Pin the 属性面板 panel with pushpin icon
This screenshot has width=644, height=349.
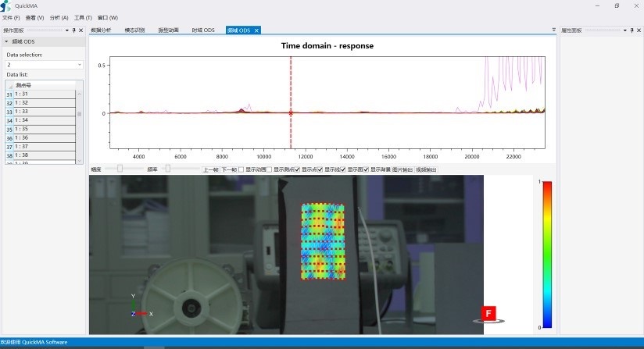coord(630,30)
